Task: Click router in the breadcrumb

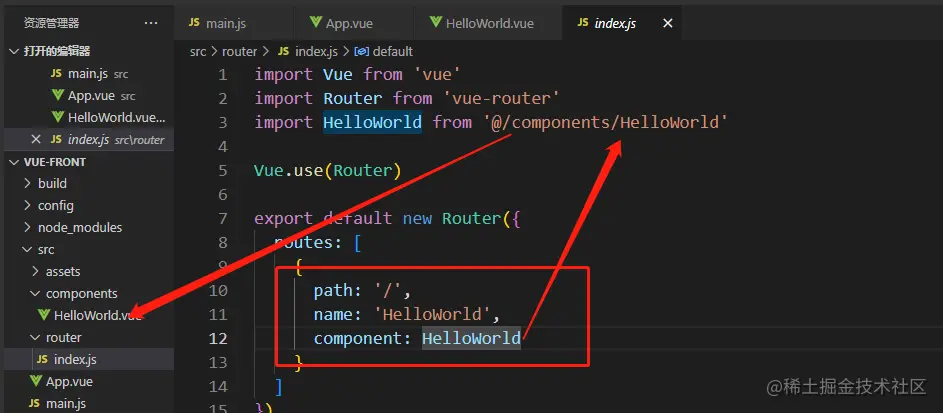Action: tap(239, 52)
